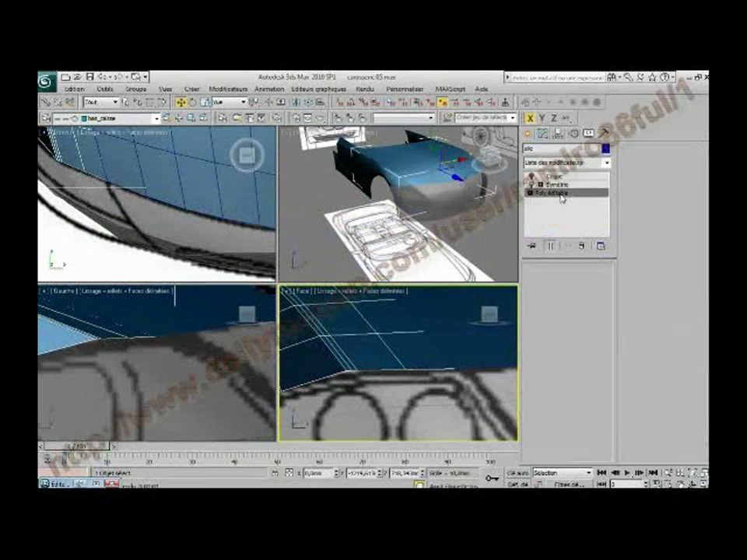This screenshot has width=747, height=560.
Task: Open the MAXScript menu
Action: [x=451, y=89]
